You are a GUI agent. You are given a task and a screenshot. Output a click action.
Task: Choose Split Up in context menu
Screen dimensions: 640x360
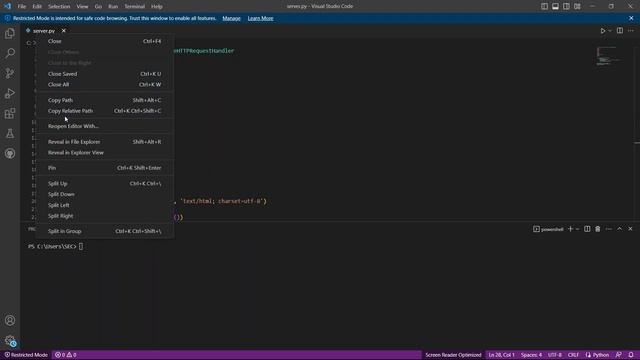[x=104, y=184]
